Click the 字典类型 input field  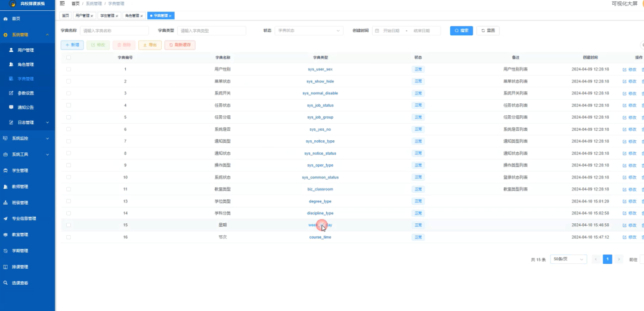(212, 31)
